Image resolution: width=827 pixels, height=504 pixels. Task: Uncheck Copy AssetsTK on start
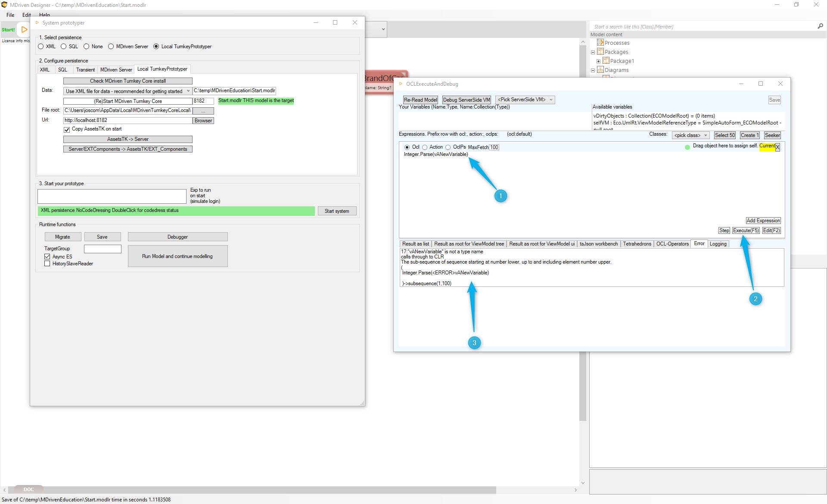[x=67, y=129]
